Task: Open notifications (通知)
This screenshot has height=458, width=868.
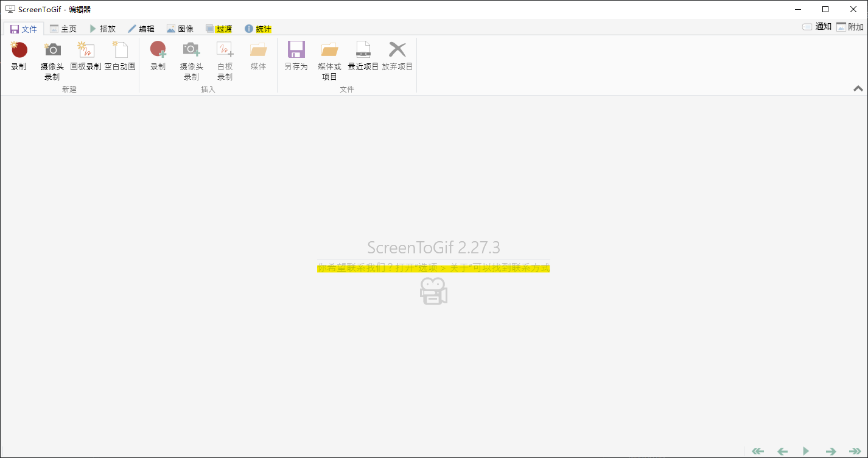Action: pyautogui.click(x=817, y=27)
